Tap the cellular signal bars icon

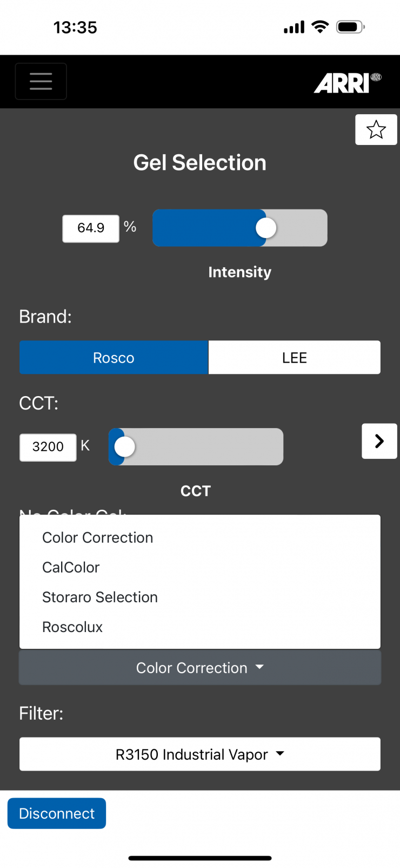(x=294, y=27)
